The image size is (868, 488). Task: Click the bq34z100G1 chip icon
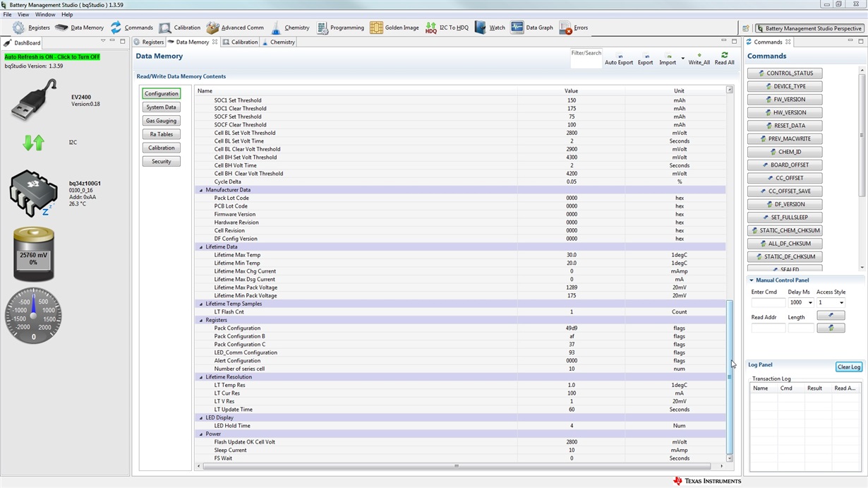coord(33,193)
